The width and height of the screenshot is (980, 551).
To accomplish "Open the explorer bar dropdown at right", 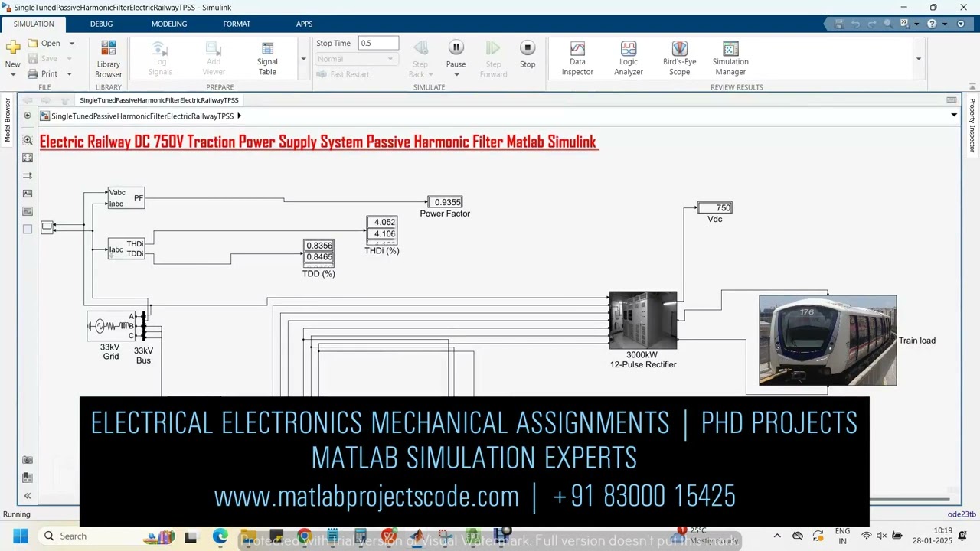I will 954,116.
